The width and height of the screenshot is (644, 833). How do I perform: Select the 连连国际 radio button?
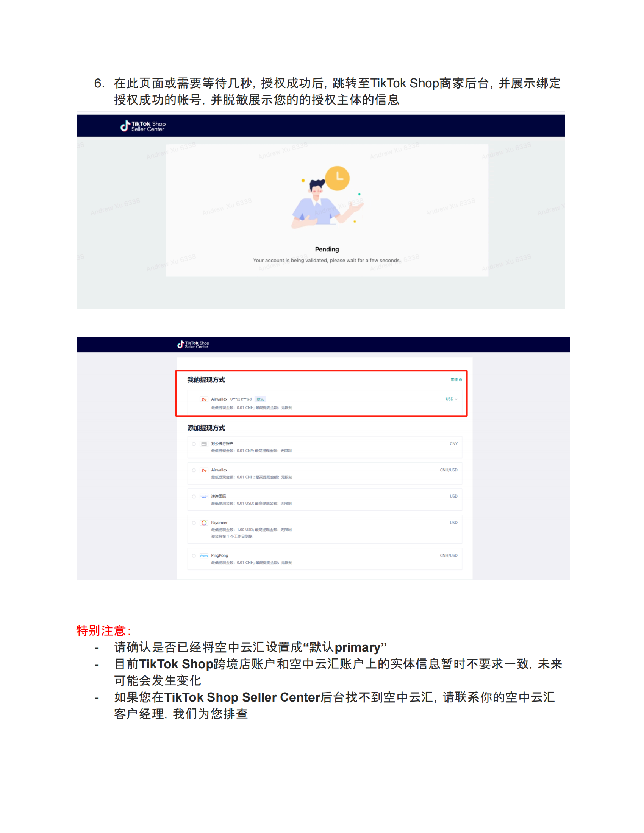point(194,496)
